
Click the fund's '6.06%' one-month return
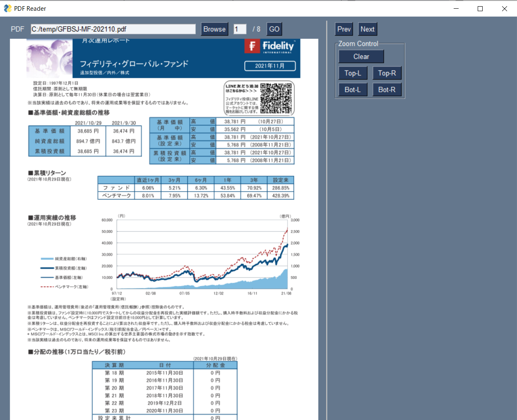coord(148,188)
